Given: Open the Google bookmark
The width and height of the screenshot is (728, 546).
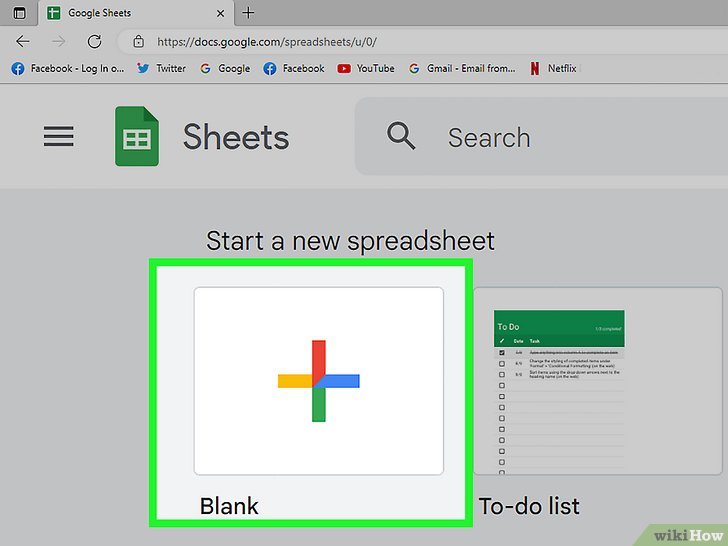Looking at the screenshot, I should pos(225,69).
